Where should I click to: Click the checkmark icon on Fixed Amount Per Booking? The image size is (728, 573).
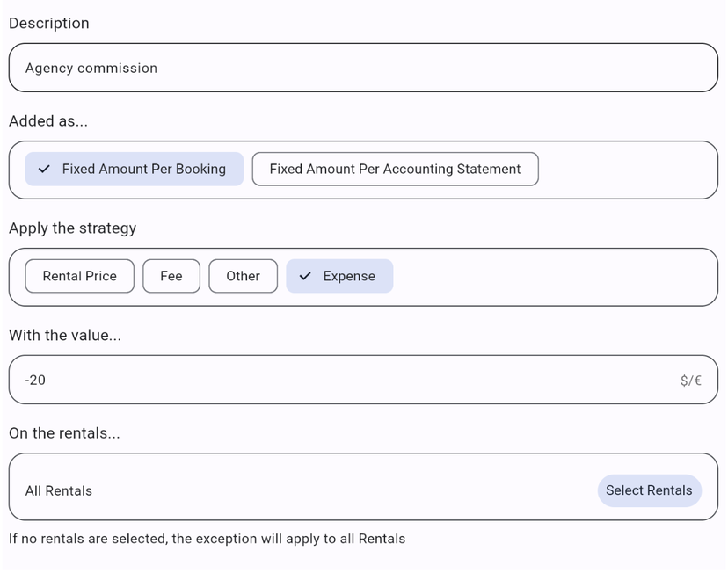[x=44, y=170]
